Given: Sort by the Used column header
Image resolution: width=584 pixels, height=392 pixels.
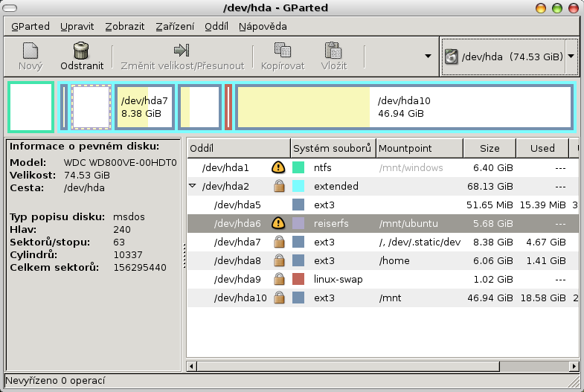Looking at the screenshot, I should (542, 148).
